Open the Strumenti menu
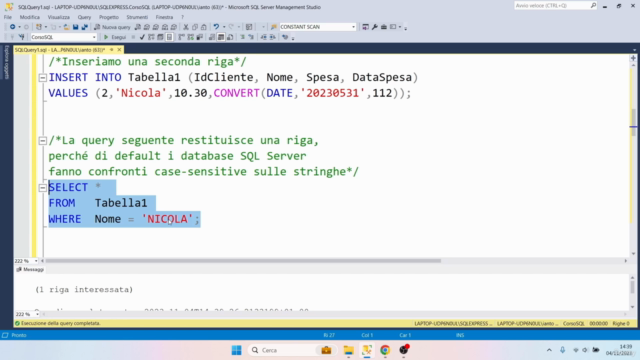Screen dimensions: 640x360 click(137, 17)
